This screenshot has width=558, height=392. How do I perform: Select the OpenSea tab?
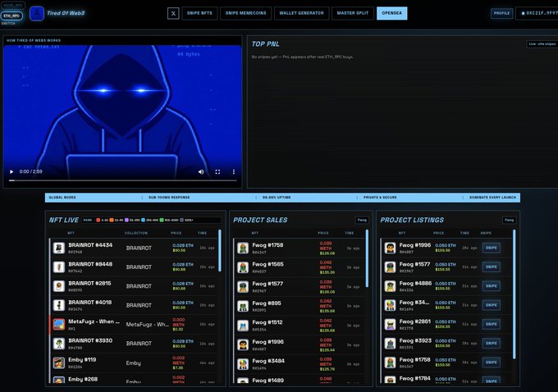pyautogui.click(x=391, y=13)
